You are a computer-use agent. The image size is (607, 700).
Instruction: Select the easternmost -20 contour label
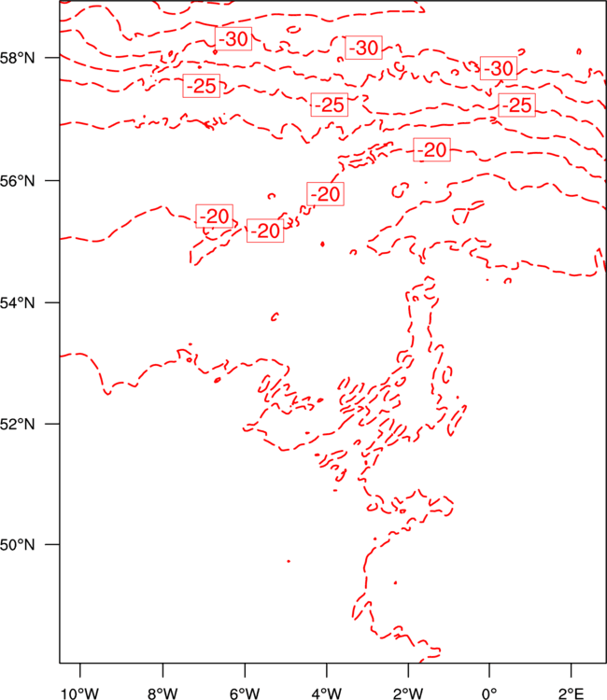(432, 149)
